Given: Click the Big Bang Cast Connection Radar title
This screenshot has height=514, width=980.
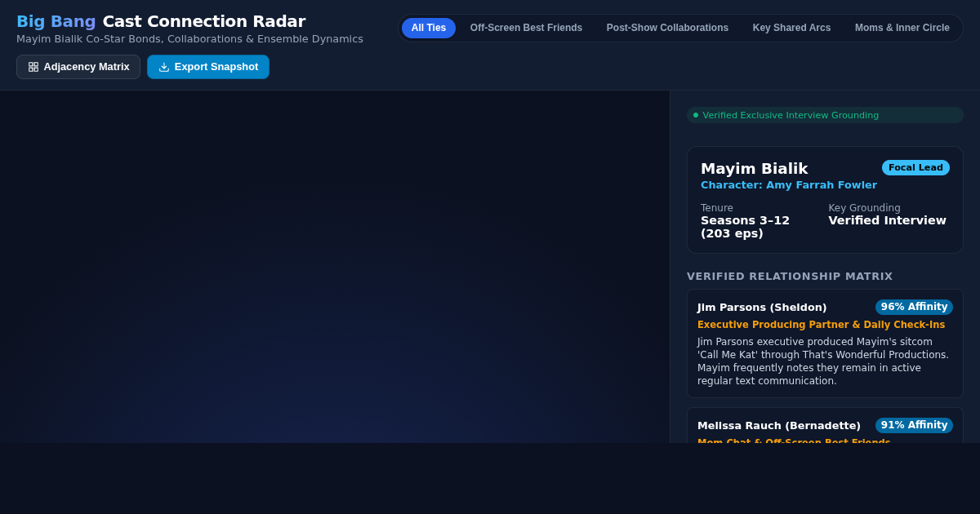Looking at the screenshot, I should [x=161, y=21].
